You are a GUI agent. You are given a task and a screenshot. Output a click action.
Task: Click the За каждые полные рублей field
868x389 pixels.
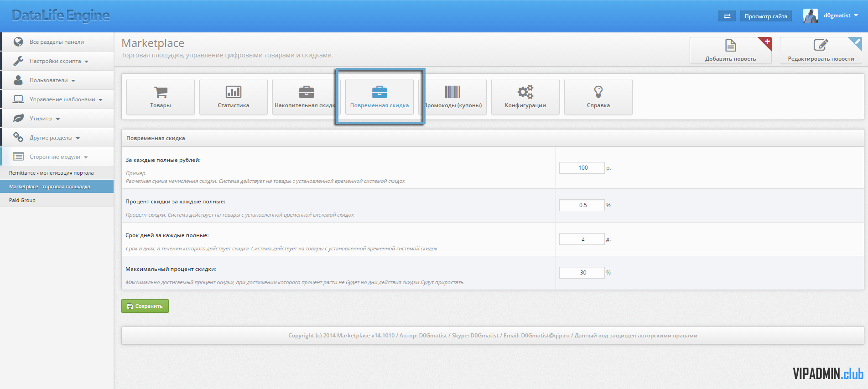click(582, 168)
